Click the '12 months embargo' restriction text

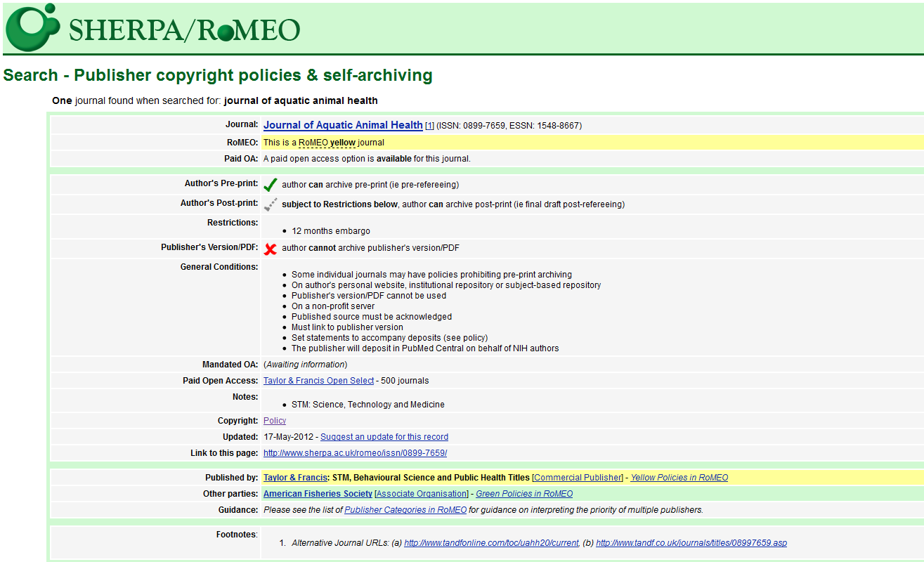[331, 231]
